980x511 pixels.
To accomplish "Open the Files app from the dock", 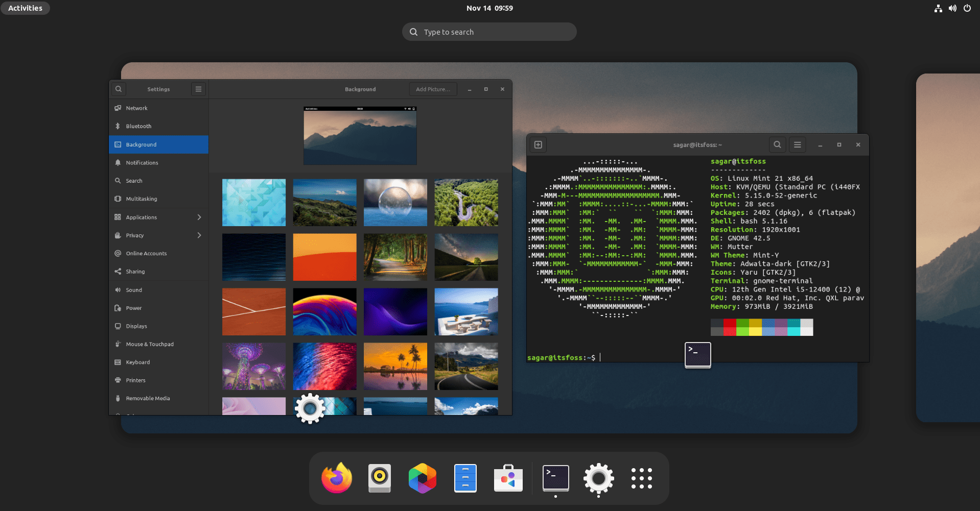I will [465, 478].
